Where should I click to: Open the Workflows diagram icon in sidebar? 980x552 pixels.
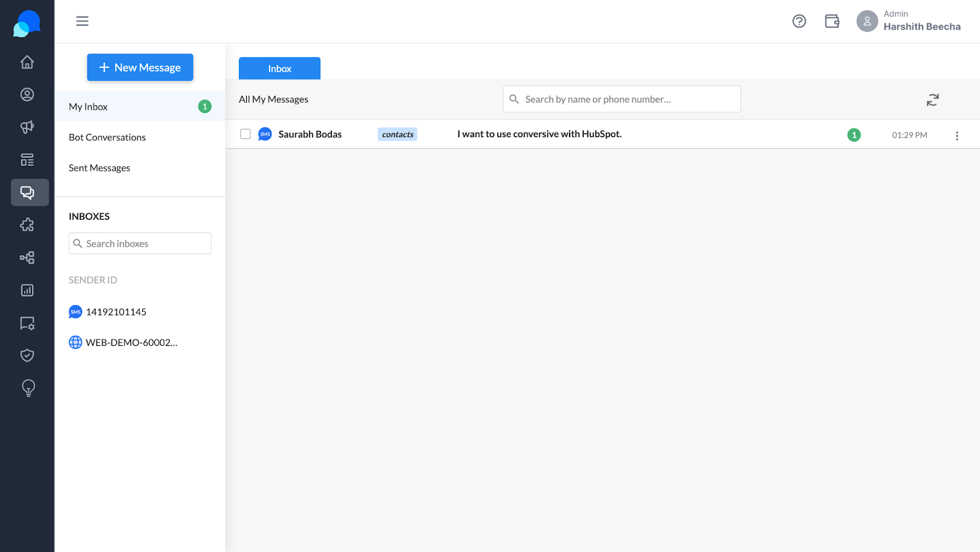27,258
